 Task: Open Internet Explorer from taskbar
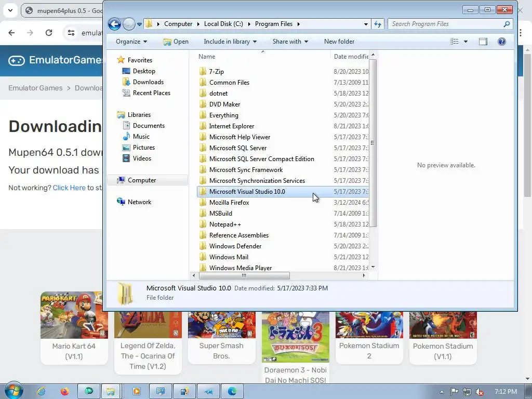pos(41,392)
